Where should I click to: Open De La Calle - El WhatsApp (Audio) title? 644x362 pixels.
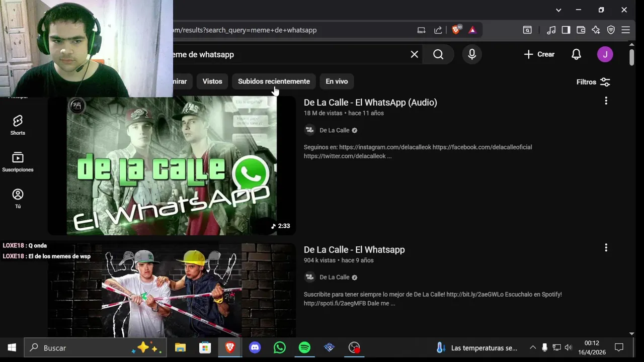(370, 103)
